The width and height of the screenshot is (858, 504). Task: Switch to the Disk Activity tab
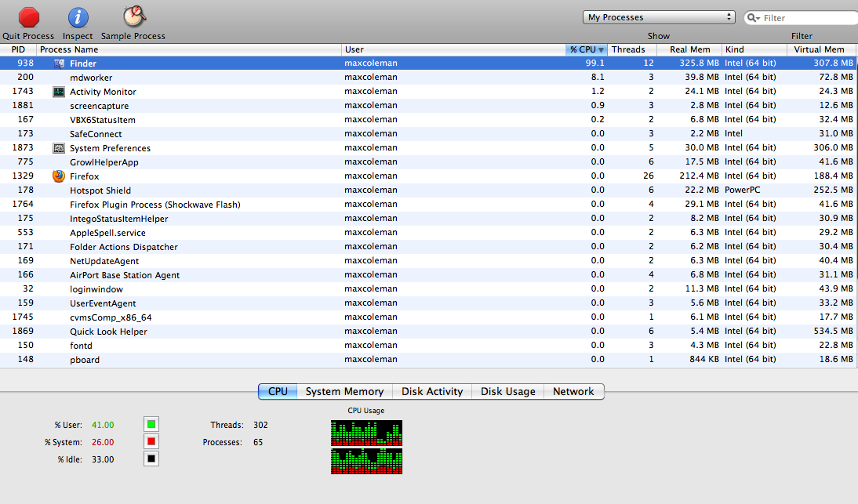(x=432, y=391)
